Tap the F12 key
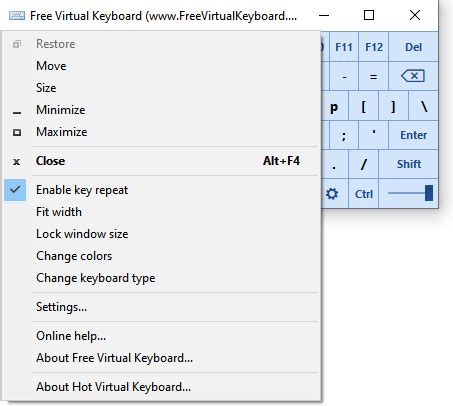Image resolution: width=453 pixels, height=406 pixels. tap(374, 47)
